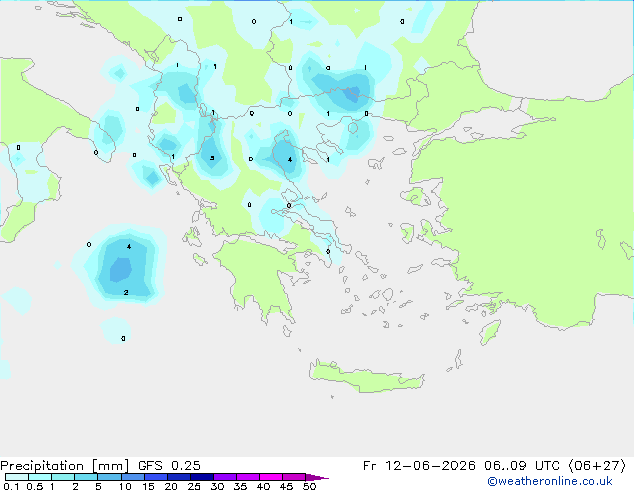Screen dimensions: 634x490
Task: Click the legend scale label "0.1"
Action: (x=11, y=486)
